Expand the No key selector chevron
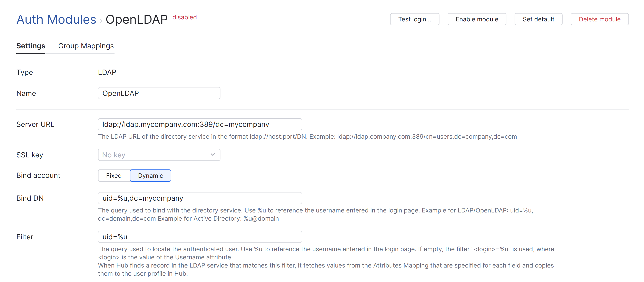Image resolution: width=644 pixels, height=282 pixels. [x=213, y=155]
